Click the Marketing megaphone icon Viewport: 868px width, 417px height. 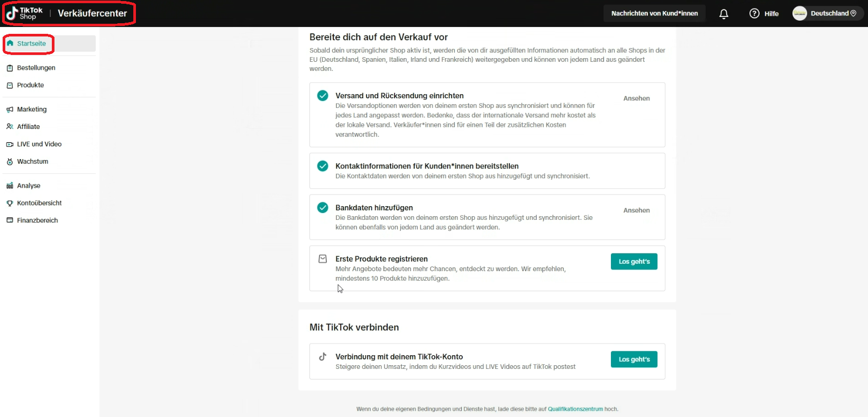10,109
